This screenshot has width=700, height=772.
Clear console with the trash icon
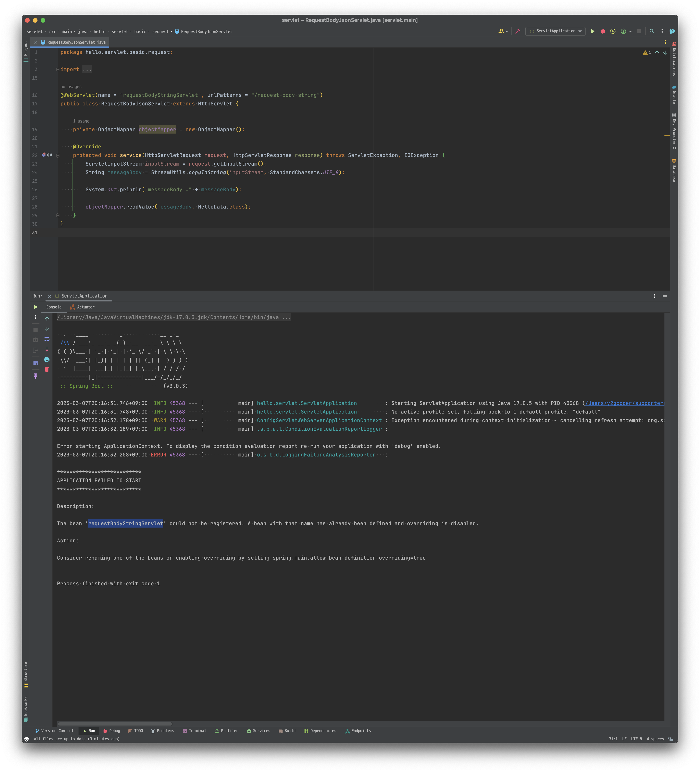(x=47, y=370)
